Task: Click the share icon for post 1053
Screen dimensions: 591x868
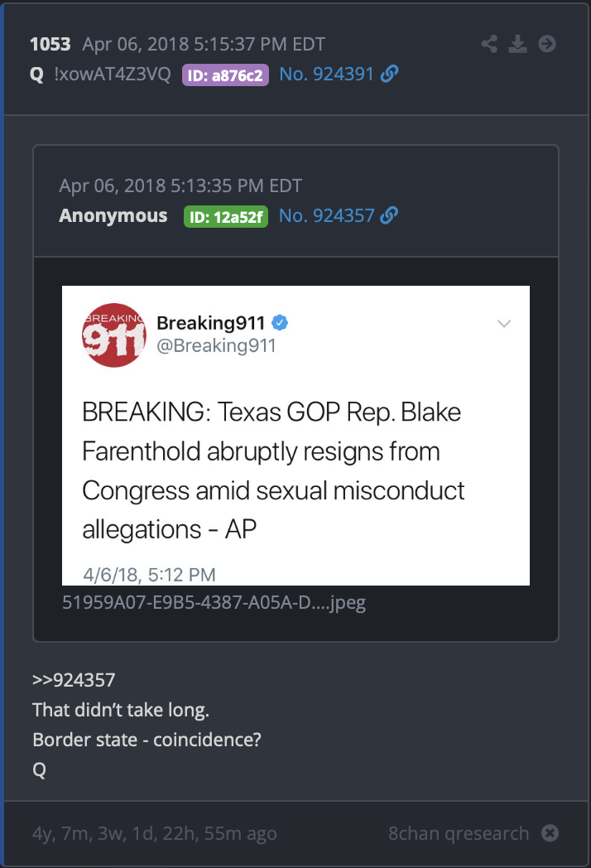Action: (x=490, y=44)
